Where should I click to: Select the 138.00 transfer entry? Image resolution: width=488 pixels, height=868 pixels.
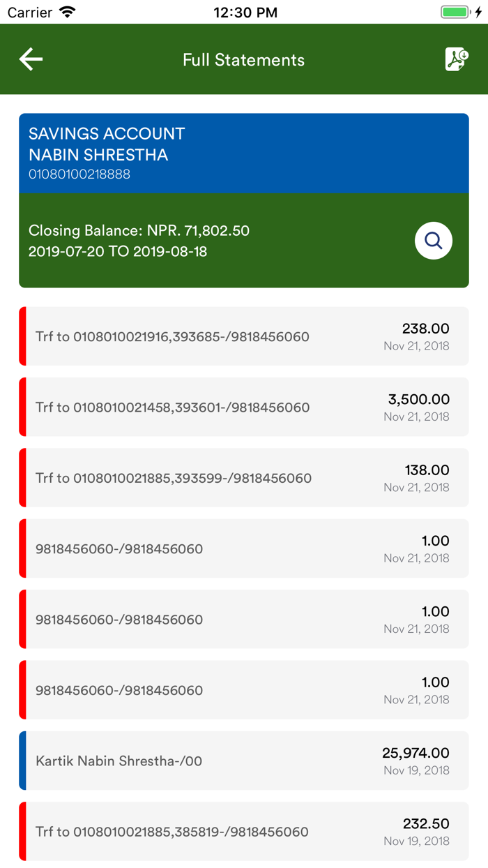pyautogui.click(x=243, y=478)
